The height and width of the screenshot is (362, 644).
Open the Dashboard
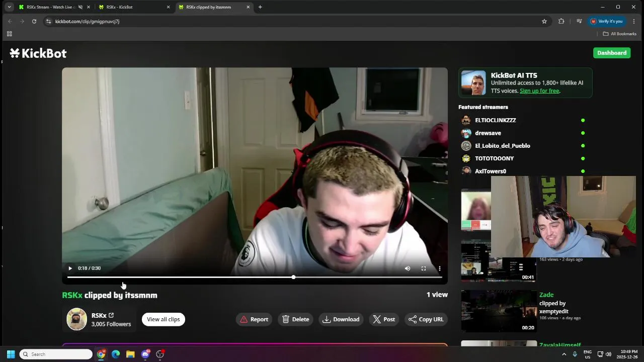point(612,53)
